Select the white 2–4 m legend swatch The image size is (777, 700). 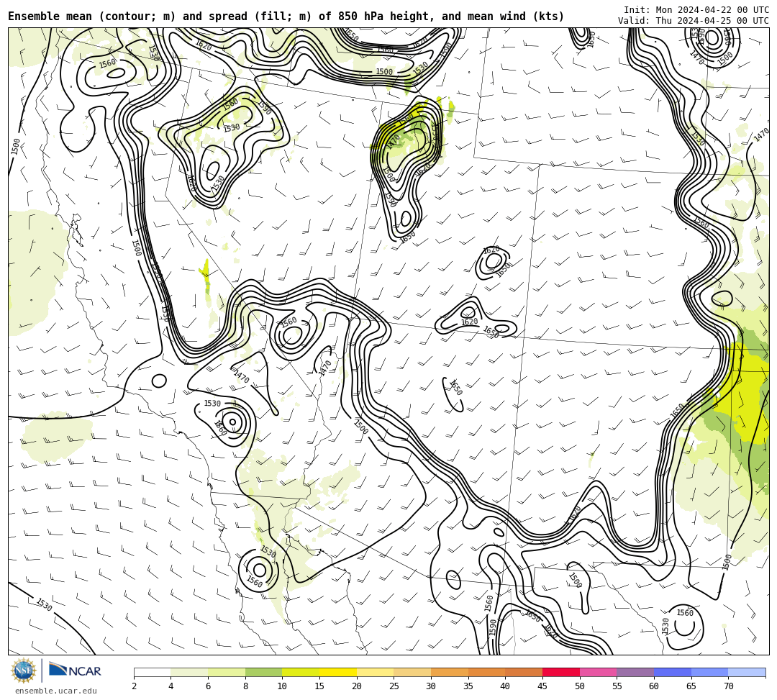(x=152, y=672)
